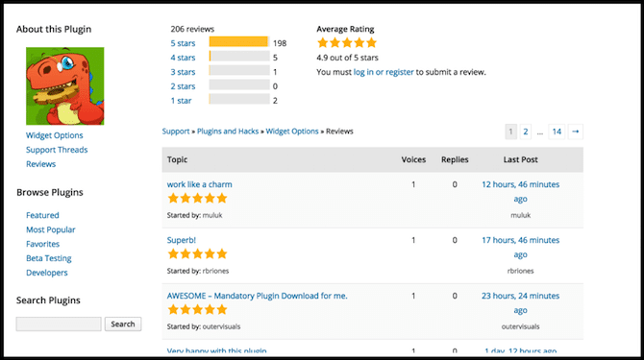This screenshot has width=644, height=360.
Task: Open the Widget Options sidebar link
Action: [54, 135]
